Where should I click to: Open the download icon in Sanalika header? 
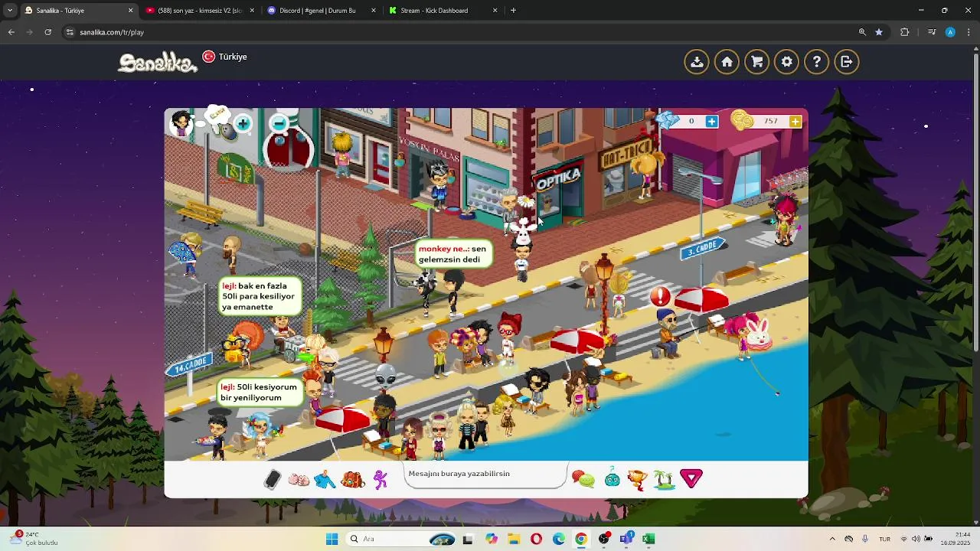(697, 62)
